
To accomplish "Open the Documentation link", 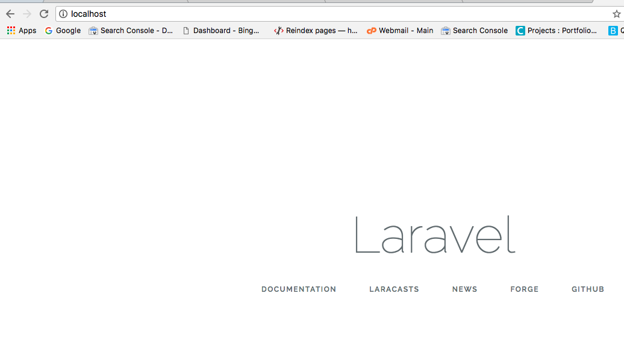I will click(299, 289).
